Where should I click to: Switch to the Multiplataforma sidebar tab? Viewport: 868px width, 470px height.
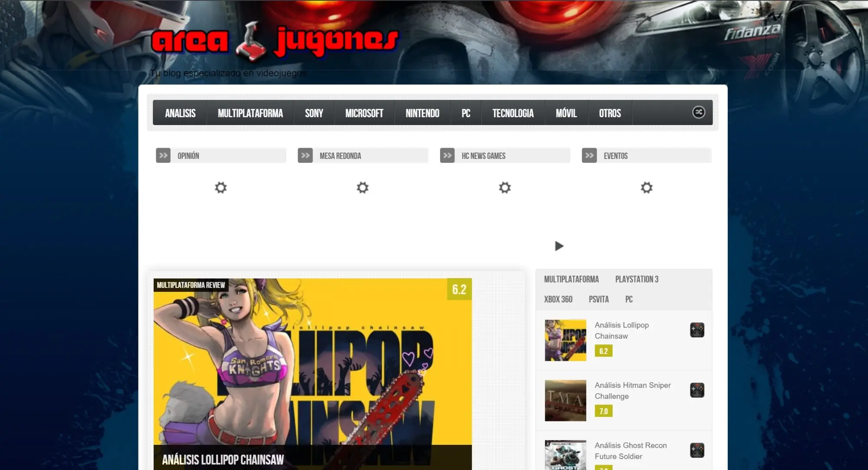click(x=571, y=279)
